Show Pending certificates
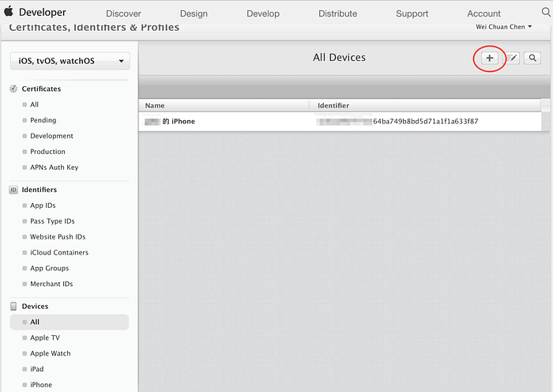The height and width of the screenshot is (392, 553). [x=43, y=120]
